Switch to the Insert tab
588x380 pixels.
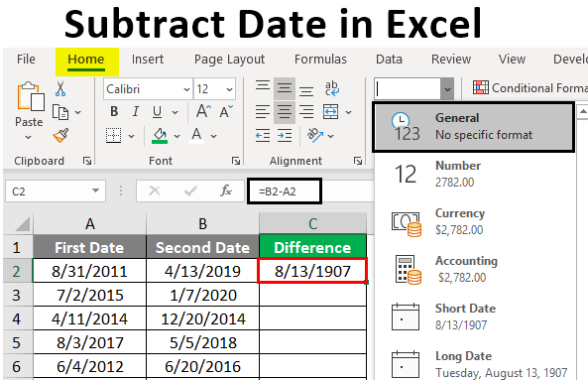point(148,59)
